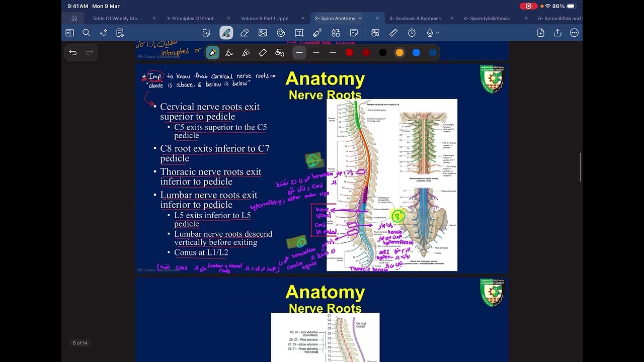Select the lasso selection tool
Image resolution: width=644 pixels, height=362 pixels.
(x=207, y=33)
